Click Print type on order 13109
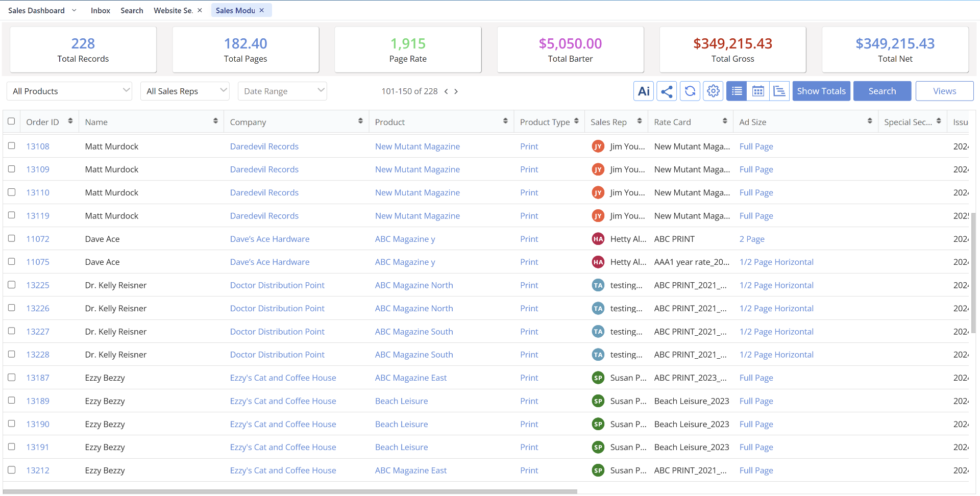980x496 pixels. coord(529,169)
